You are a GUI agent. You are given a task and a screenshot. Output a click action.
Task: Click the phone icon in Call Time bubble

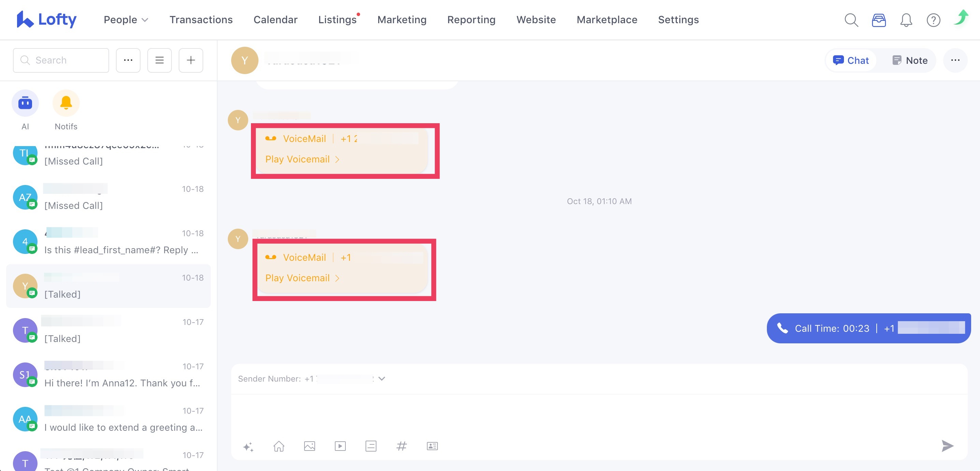(782, 328)
